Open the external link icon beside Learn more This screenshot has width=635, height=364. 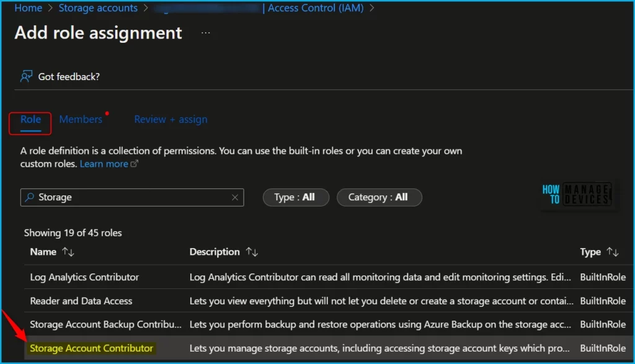135,164
